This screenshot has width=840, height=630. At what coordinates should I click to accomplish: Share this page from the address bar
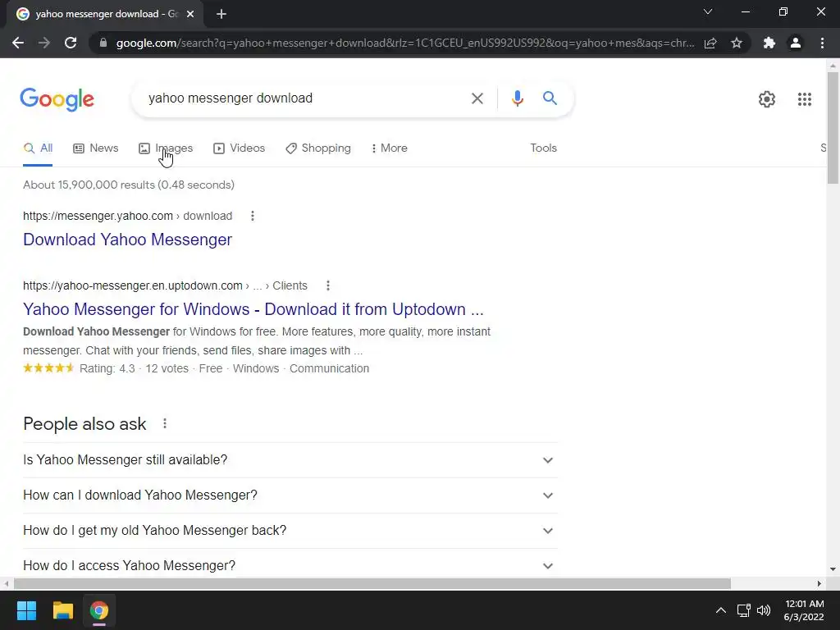pyautogui.click(x=710, y=43)
